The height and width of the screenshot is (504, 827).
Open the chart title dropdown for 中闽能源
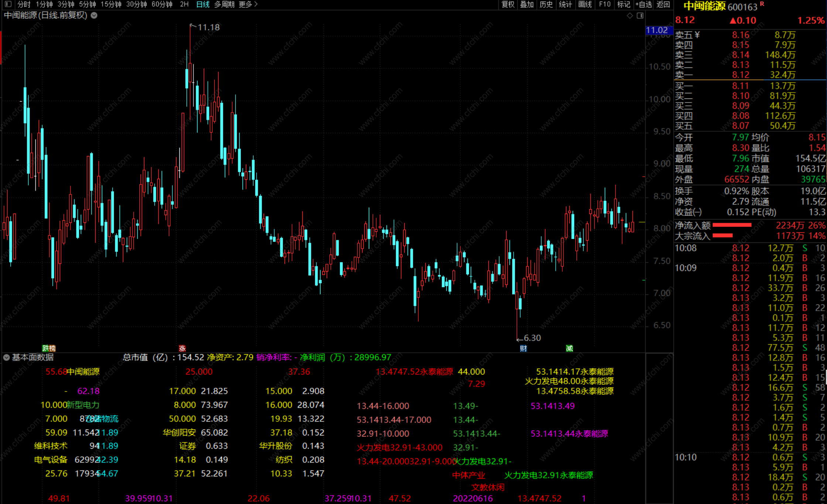point(94,15)
